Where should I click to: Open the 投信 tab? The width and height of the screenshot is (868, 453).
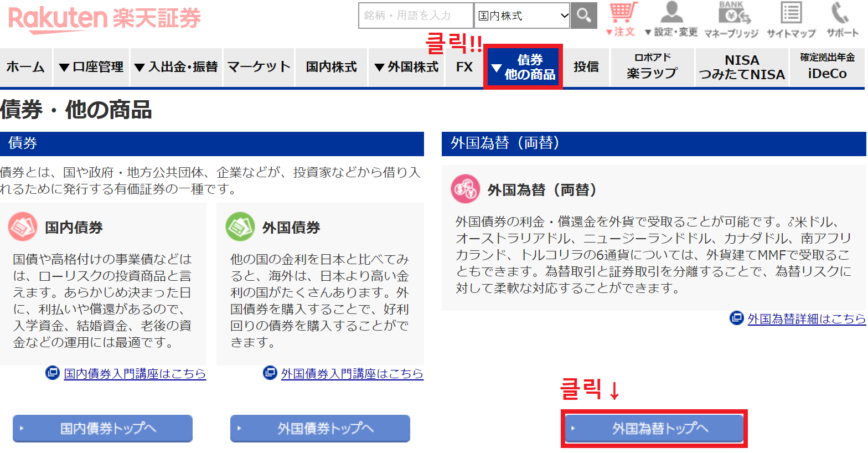point(586,67)
